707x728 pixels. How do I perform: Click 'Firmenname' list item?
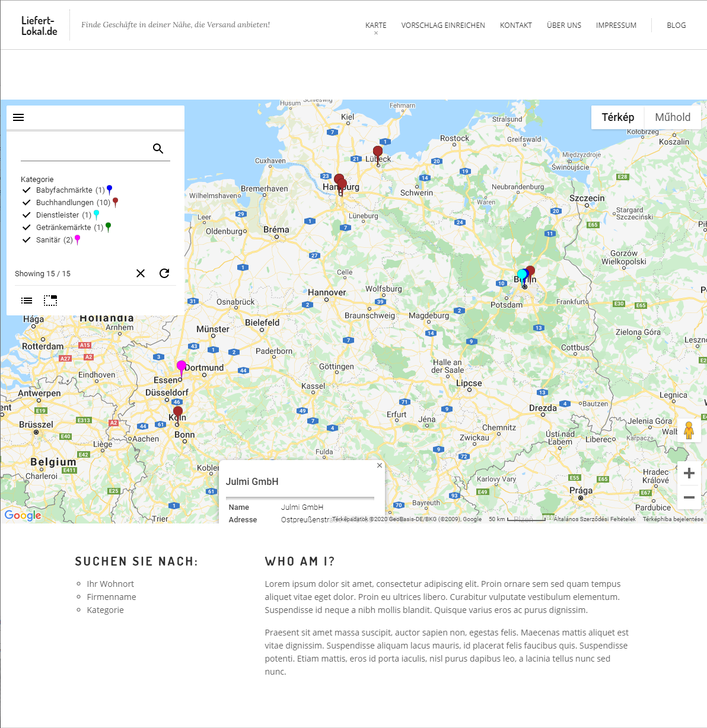[x=112, y=597]
